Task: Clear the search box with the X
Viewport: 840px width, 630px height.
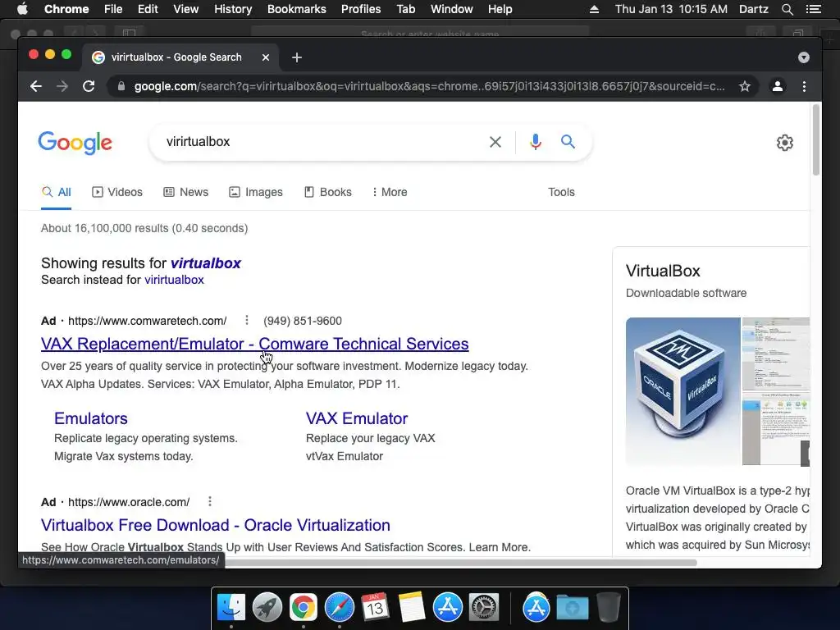Action: tap(495, 142)
